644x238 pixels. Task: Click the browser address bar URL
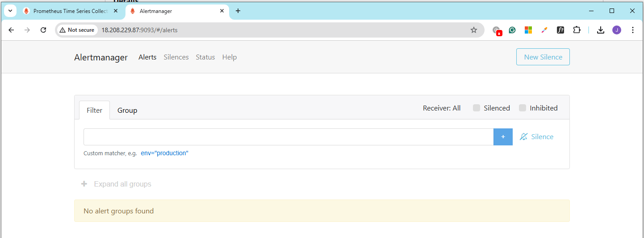point(140,30)
